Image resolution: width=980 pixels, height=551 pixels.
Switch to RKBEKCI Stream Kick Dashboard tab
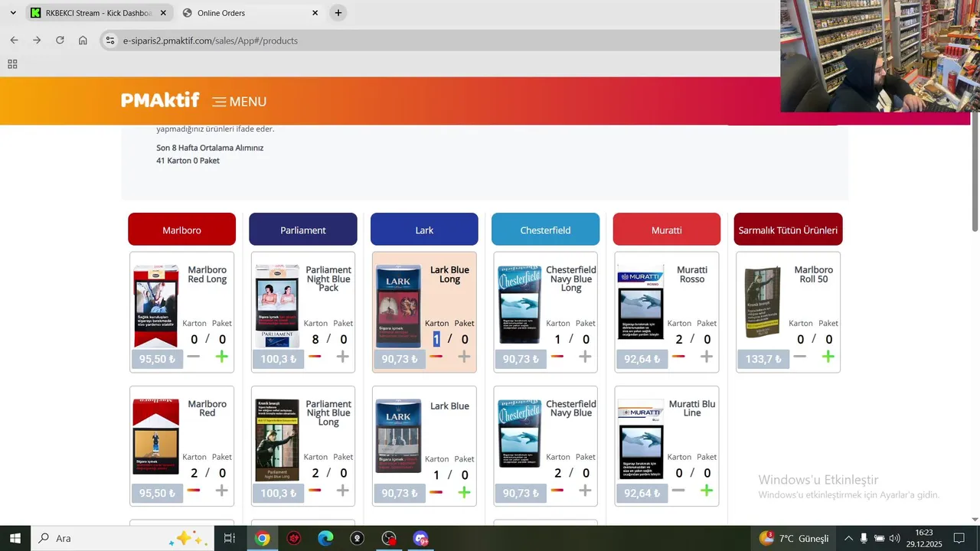(98, 13)
